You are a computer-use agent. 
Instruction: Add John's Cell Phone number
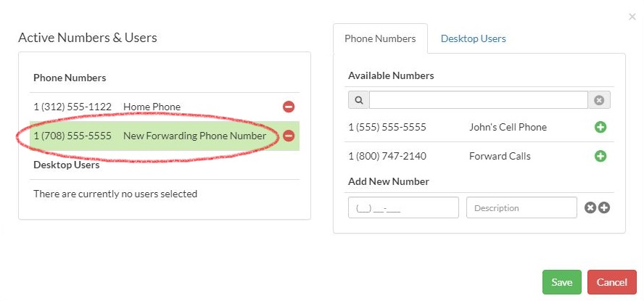(x=600, y=128)
